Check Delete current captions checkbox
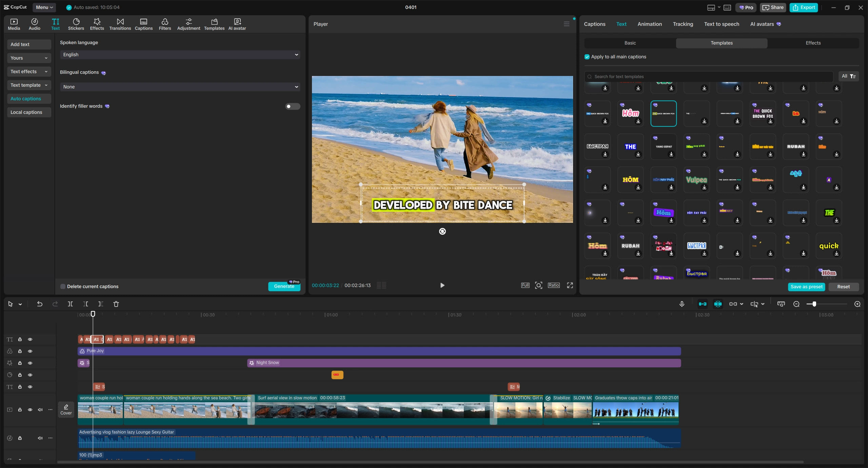The image size is (868, 468). (63, 287)
